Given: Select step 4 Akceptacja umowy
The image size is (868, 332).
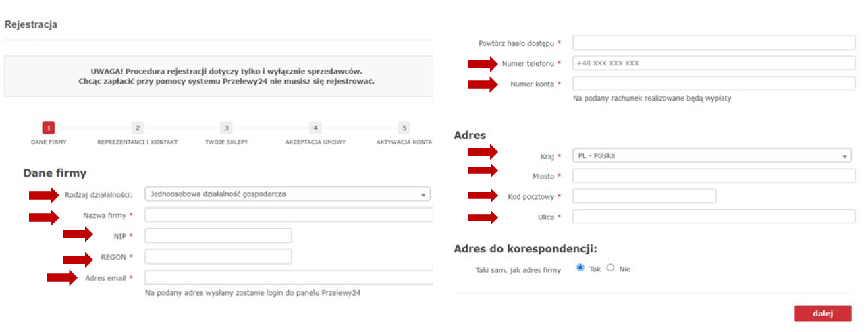Looking at the screenshot, I should point(315,128).
